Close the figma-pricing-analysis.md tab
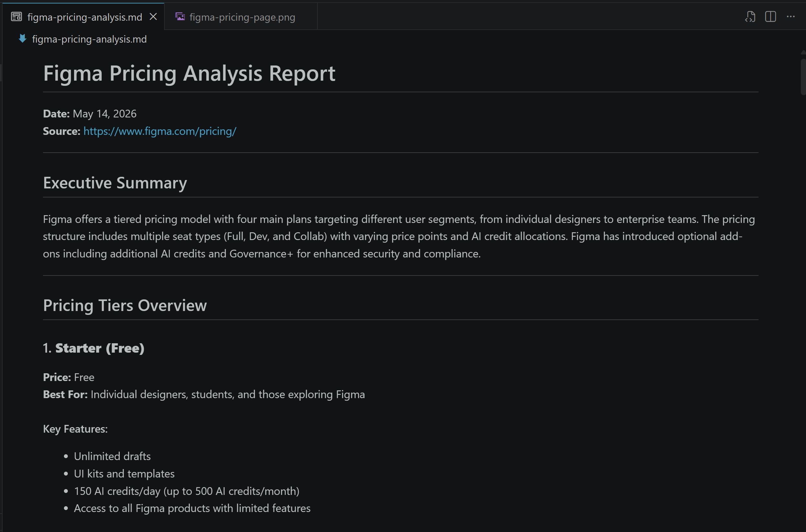Screen dimensions: 806x532 [x=153, y=17]
